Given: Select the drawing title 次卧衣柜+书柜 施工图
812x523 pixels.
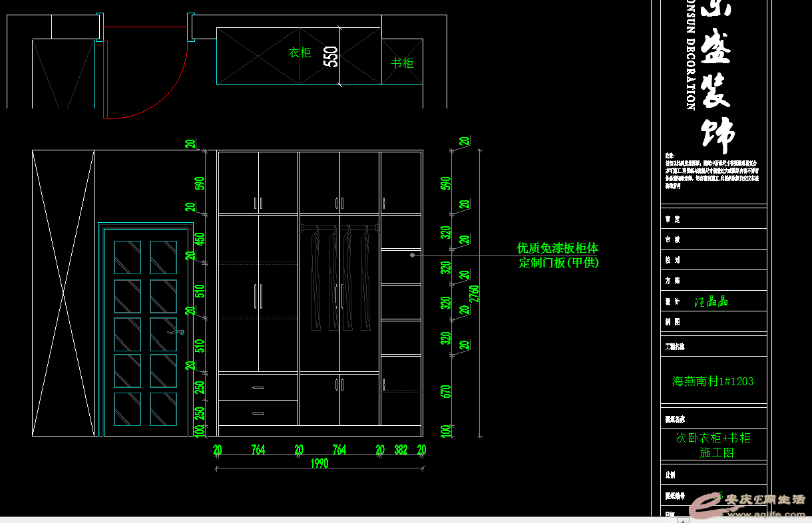Looking at the screenshot, I should [713, 445].
